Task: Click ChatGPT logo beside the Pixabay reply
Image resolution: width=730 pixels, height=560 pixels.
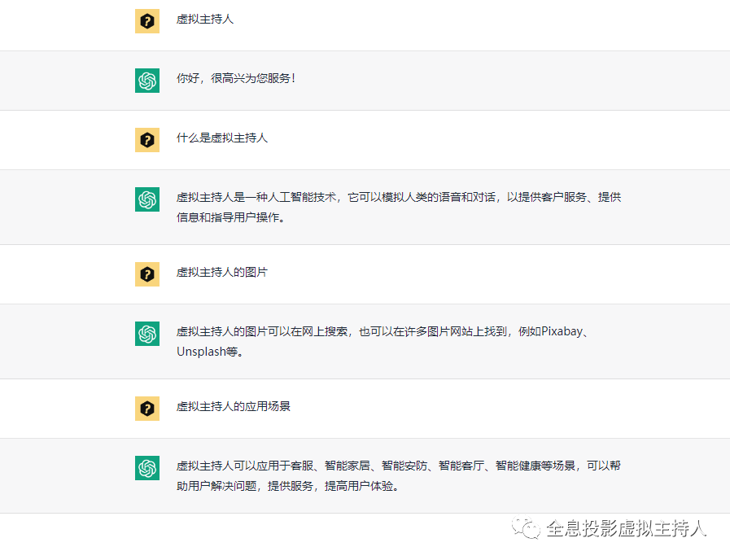Action: [x=147, y=334]
